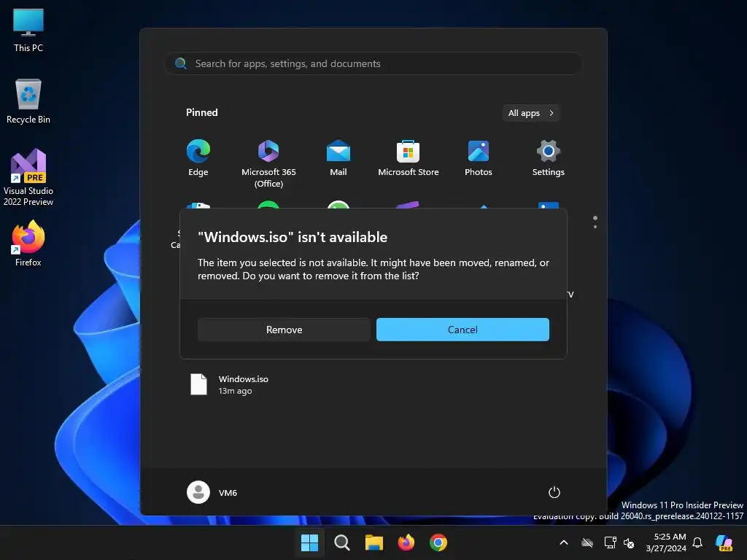Click the pinned pages dot indicator
The width and height of the screenshot is (747, 560).
(x=595, y=222)
